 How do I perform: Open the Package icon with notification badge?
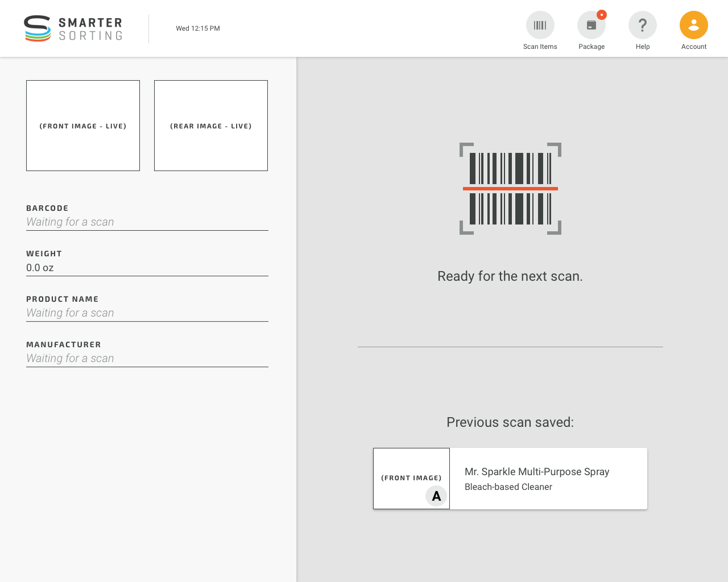tap(591, 25)
